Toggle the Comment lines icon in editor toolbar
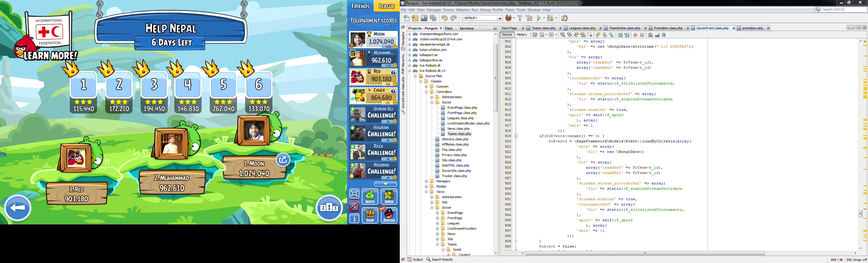 coord(650,35)
